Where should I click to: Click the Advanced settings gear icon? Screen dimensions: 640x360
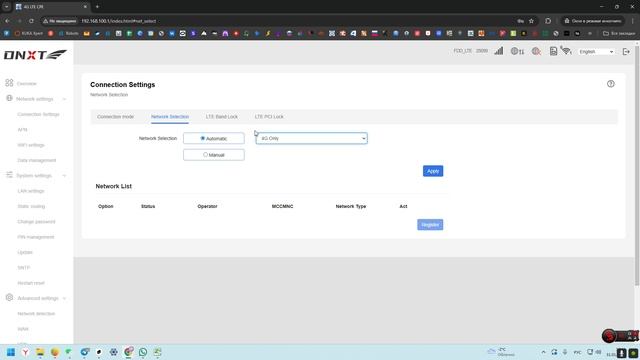click(9, 298)
